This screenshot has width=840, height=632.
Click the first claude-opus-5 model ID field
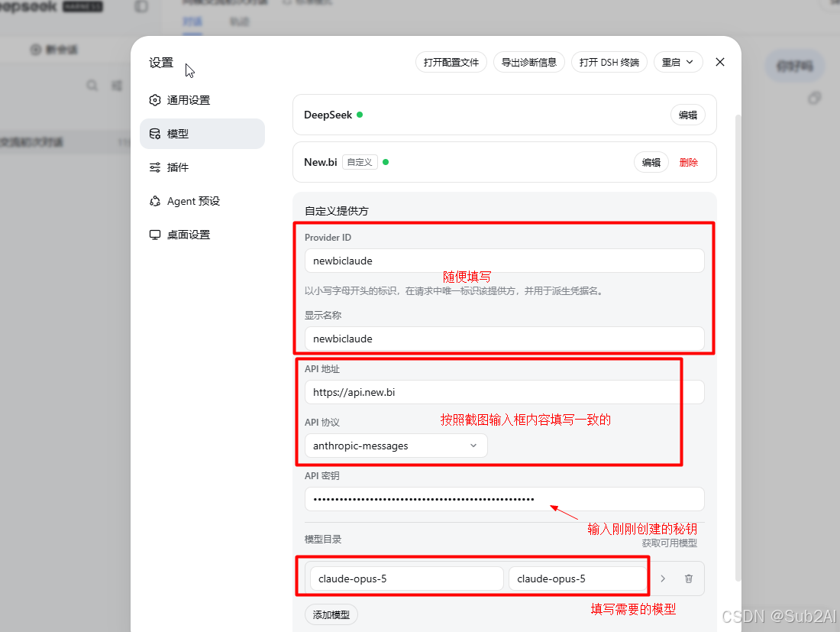click(406, 579)
